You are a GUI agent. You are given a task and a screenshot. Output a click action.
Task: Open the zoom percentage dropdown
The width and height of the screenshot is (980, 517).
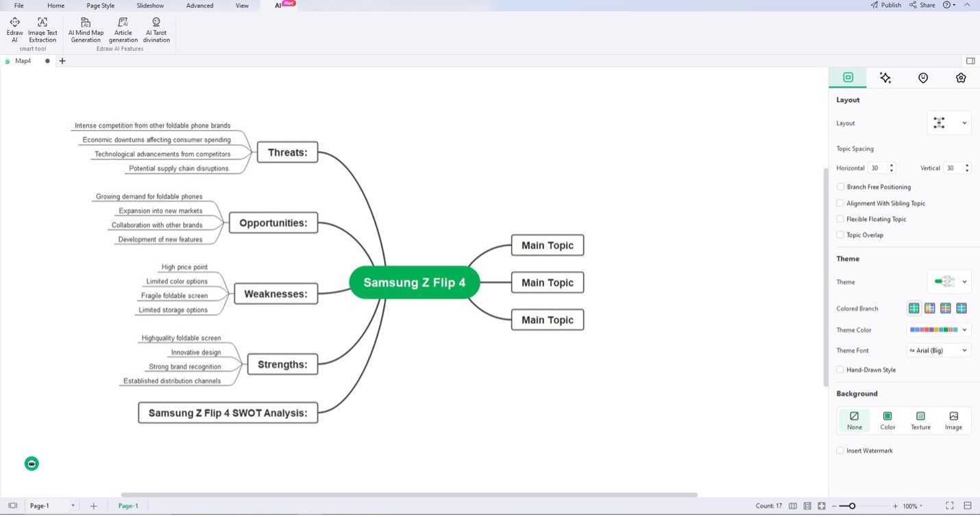912,506
